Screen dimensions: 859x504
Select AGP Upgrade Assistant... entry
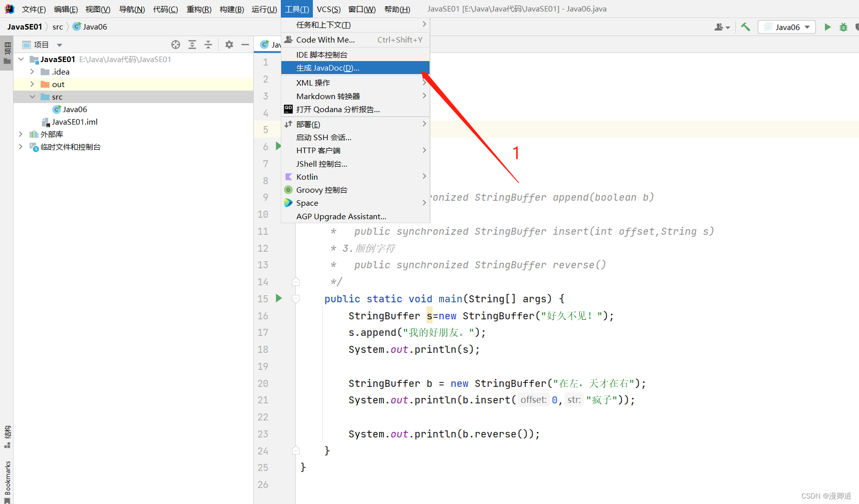pyautogui.click(x=355, y=216)
